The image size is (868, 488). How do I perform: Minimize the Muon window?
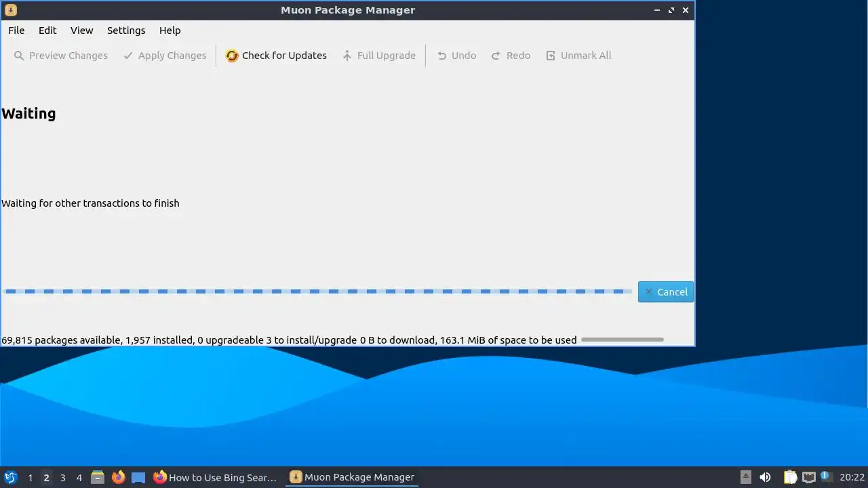point(657,10)
